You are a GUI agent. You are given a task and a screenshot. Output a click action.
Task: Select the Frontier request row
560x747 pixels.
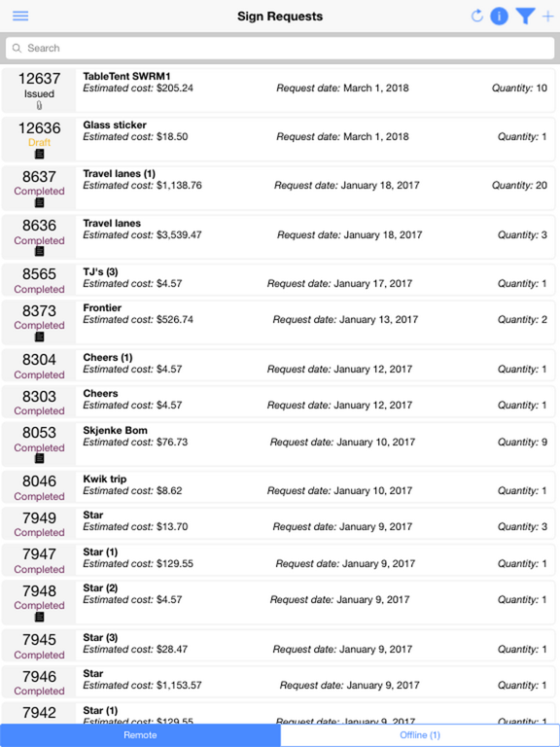coord(279,322)
